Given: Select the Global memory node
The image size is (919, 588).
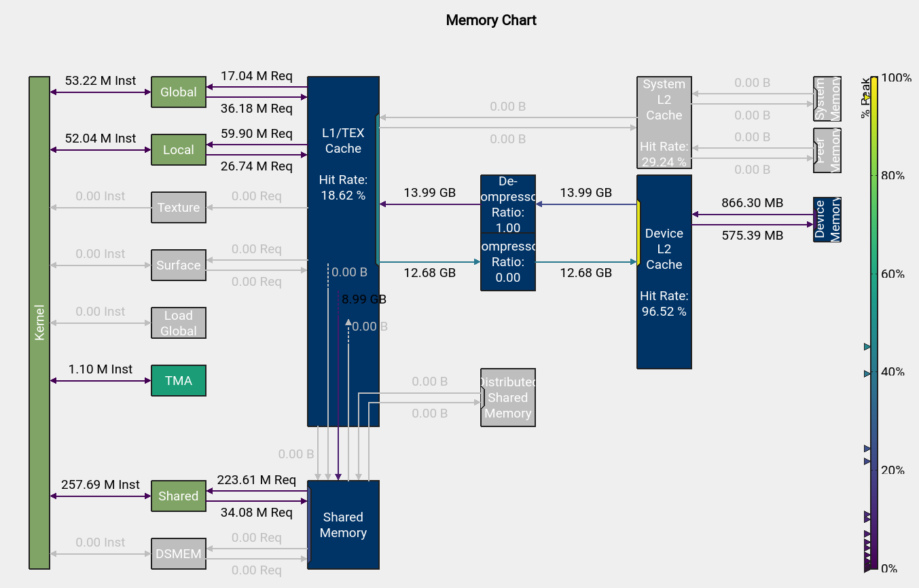Looking at the screenshot, I should click(179, 92).
